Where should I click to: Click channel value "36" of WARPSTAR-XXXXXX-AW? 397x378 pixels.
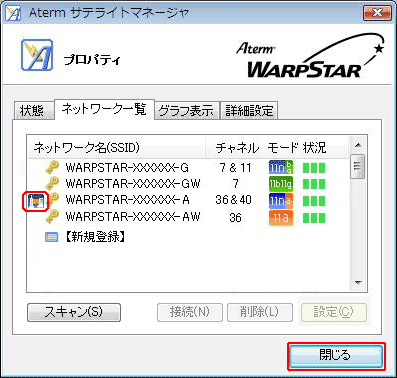(235, 218)
